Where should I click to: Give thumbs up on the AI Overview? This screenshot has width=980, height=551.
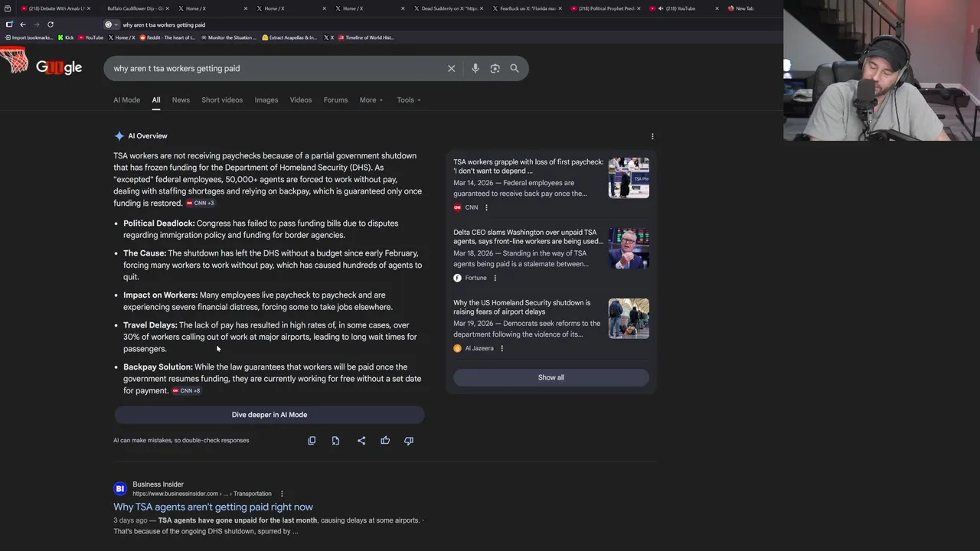click(385, 441)
